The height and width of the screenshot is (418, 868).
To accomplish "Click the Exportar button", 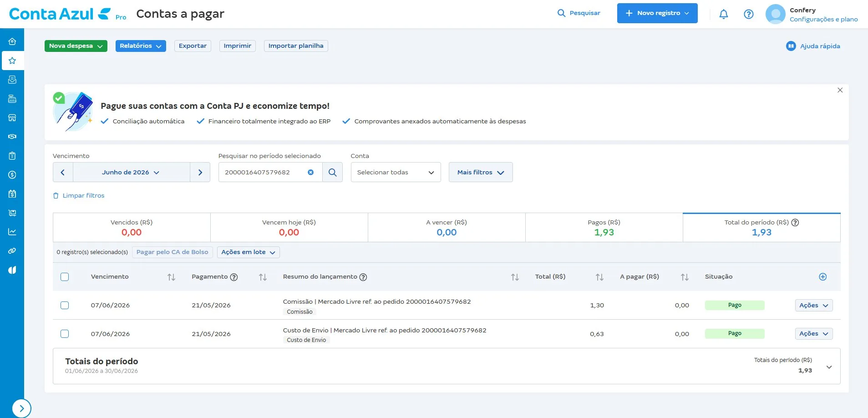I will coord(193,46).
